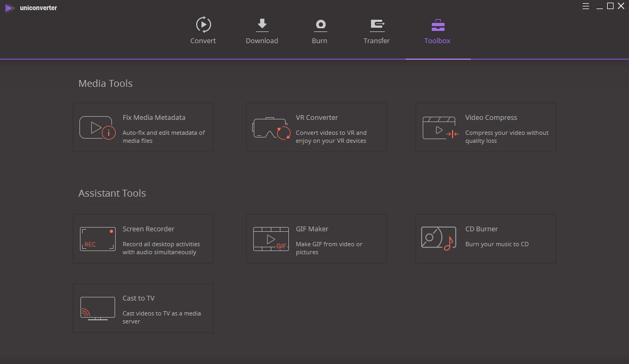The height and width of the screenshot is (364, 629).
Task: Switch to the Transfer tab label
Action: 376,41
